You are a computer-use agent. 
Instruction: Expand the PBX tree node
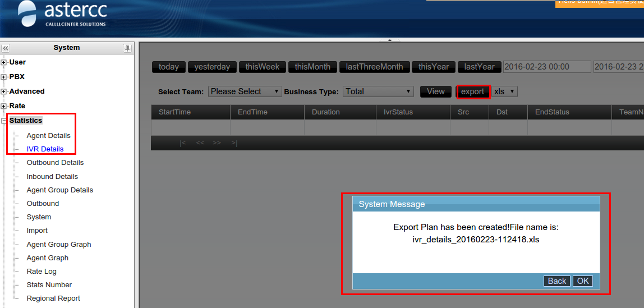pos(4,77)
